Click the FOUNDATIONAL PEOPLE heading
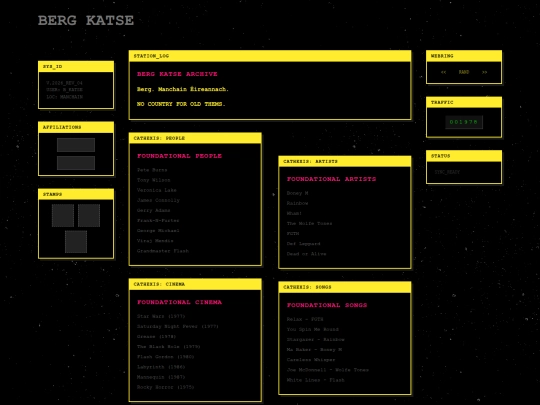 [x=179, y=156]
